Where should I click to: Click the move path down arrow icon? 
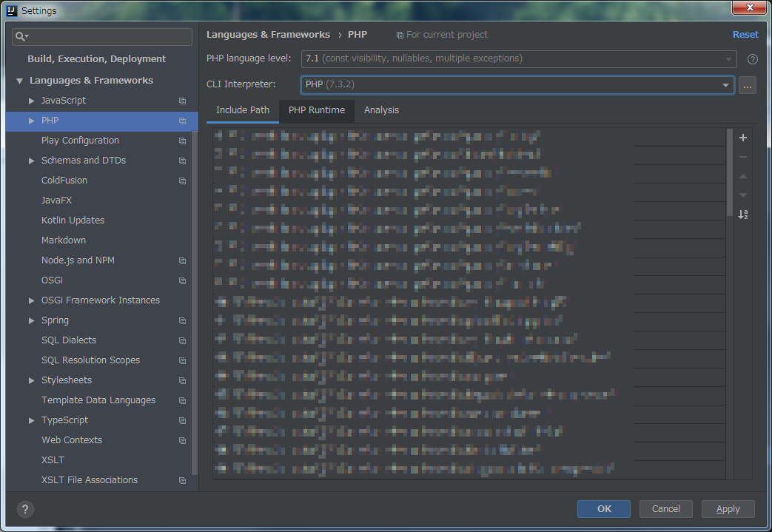coord(743,195)
